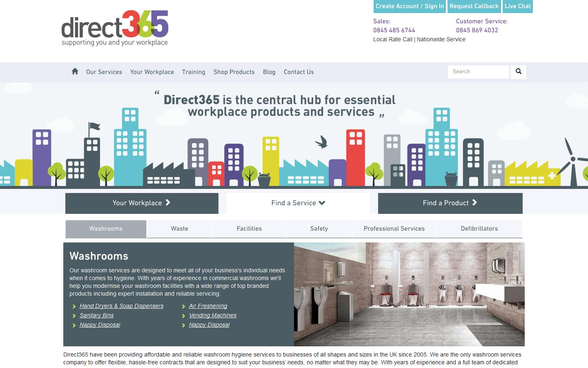Viewport: 588px width, 368px height.
Task: Select the Defibrillators tab
Action: 479,229
